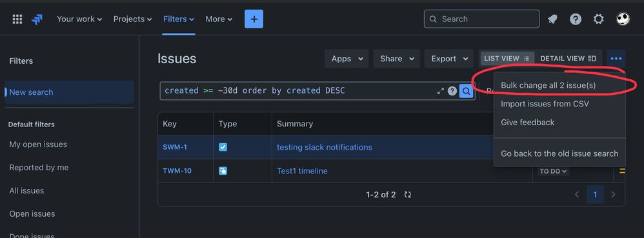Open the help question mark icon
The image size is (644, 238).
pyautogui.click(x=576, y=19)
